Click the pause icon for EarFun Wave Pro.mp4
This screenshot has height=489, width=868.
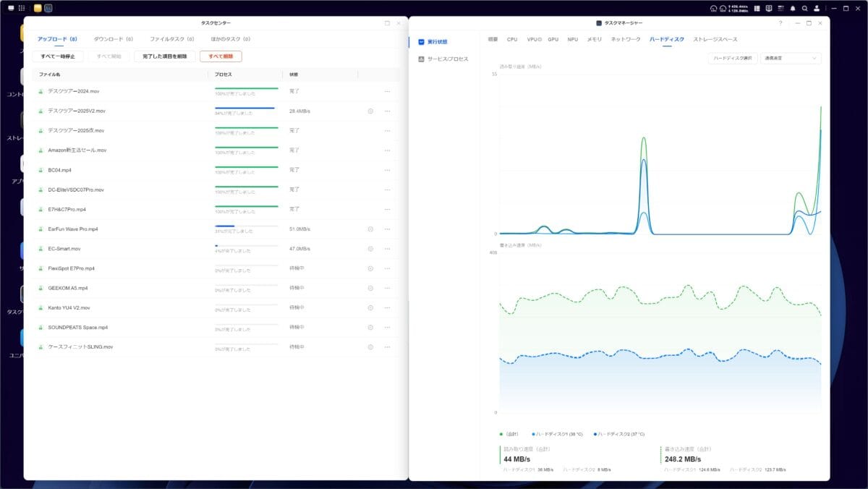(x=370, y=229)
